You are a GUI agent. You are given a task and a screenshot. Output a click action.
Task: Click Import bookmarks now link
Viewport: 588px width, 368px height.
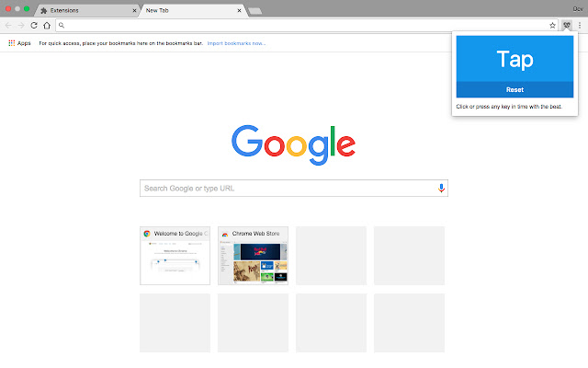pos(236,43)
